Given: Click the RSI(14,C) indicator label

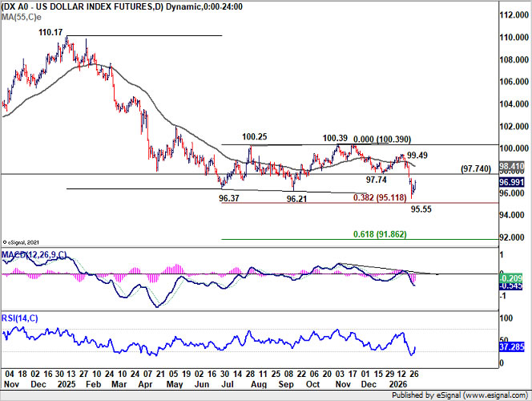Looking at the screenshot, I should pyautogui.click(x=20, y=318).
